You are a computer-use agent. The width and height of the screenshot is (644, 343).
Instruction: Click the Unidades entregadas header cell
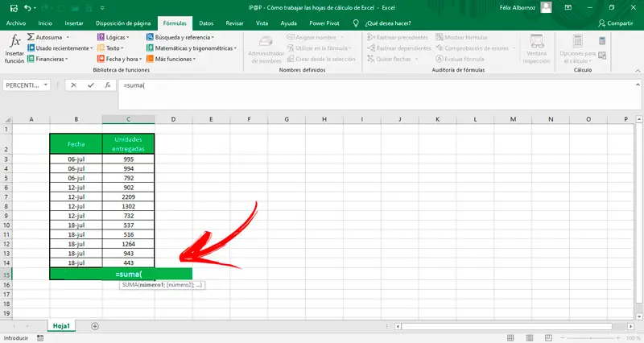pyautogui.click(x=129, y=144)
